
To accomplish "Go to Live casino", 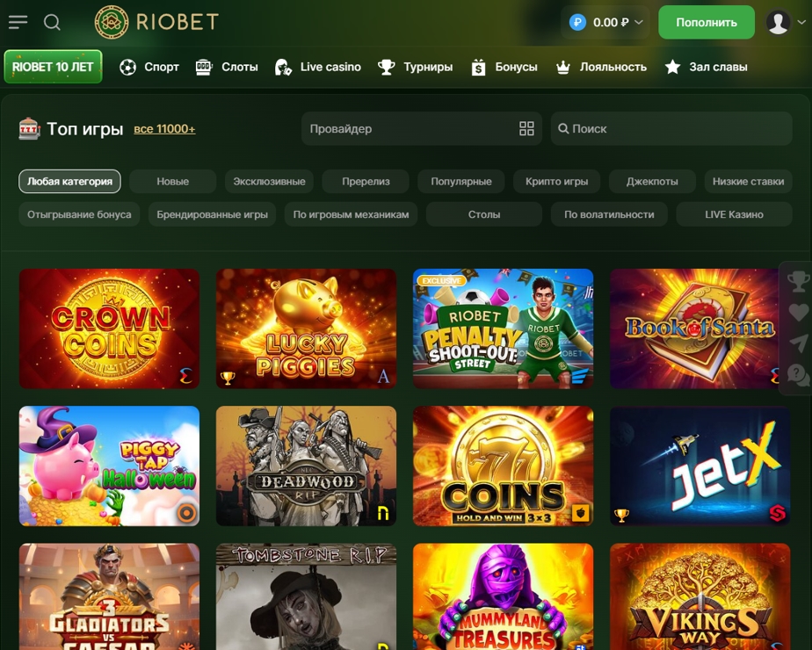I will 317,67.
